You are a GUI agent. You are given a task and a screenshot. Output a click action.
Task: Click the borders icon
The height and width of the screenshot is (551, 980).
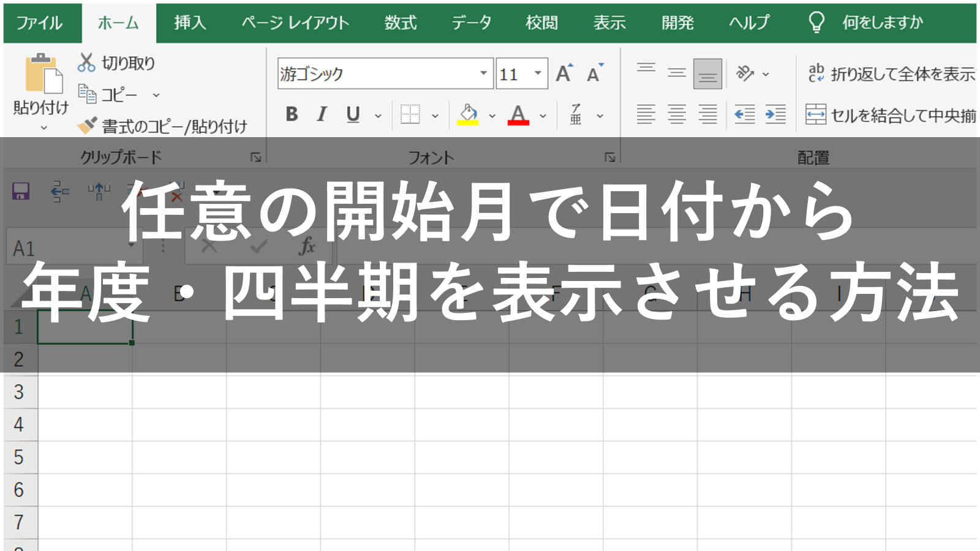(x=410, y=114)
